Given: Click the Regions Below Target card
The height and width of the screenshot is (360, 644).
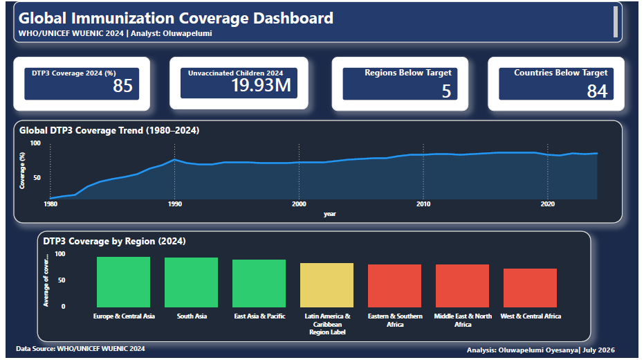Looking at the screenshot, I should [x=400, y=84].
